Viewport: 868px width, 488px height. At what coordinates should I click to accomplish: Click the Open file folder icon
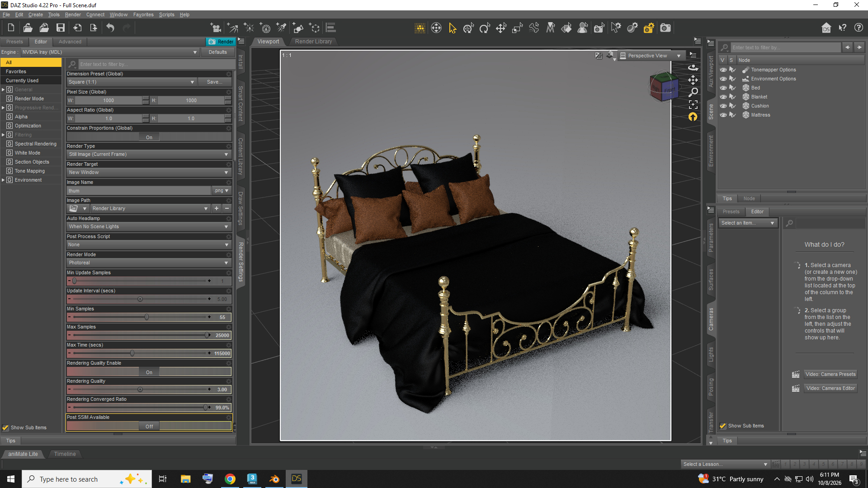28,28
